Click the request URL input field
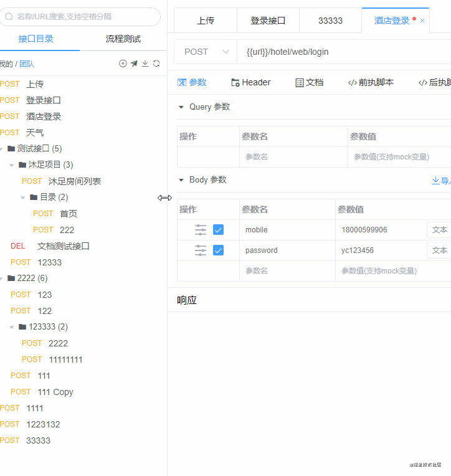 [344, 52]
